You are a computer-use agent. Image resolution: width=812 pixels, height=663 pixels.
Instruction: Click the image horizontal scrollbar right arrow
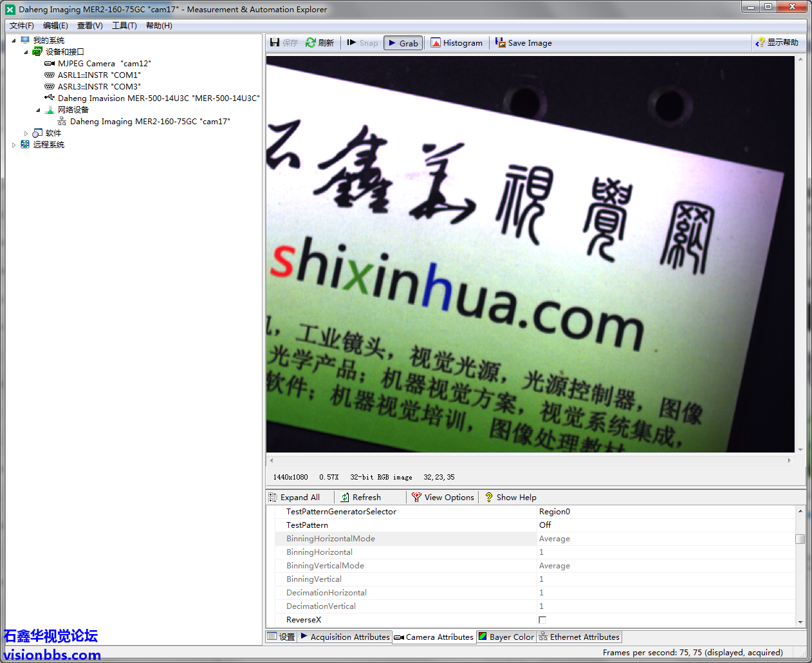(x=789, y=460)
